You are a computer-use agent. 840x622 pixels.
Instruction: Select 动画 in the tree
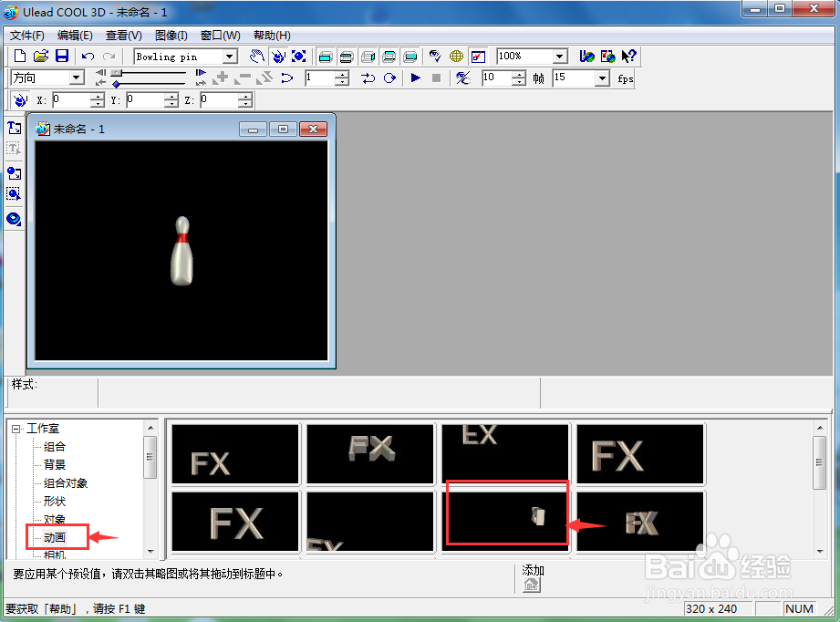pyautogui.click(x=55, y=537)
